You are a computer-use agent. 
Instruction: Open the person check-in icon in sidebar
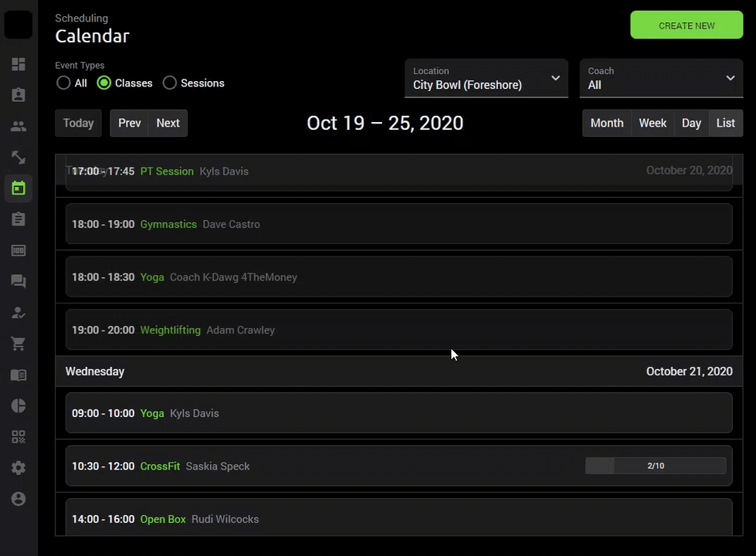(x=19, y=313)
